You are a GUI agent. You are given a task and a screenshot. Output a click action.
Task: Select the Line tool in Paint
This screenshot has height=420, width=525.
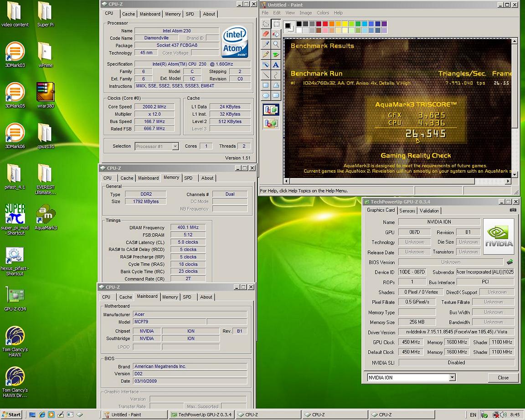click(266, 75)
